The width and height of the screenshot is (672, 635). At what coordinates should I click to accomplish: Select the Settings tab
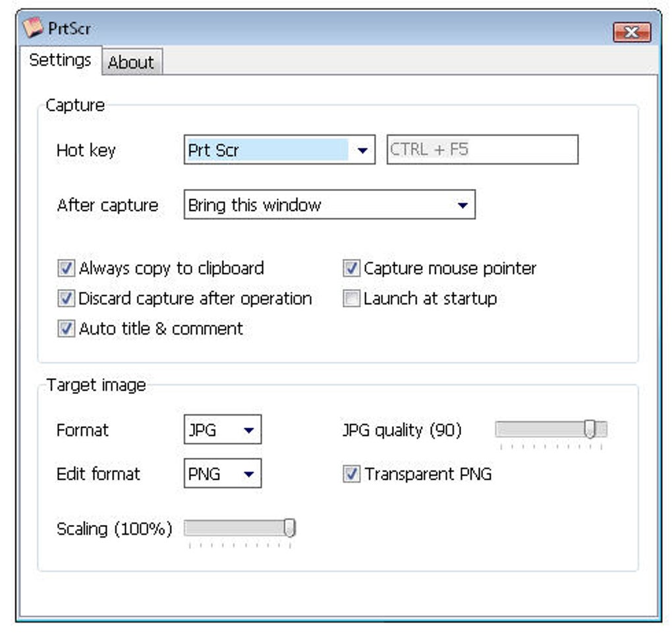click(x=61, y=60)
